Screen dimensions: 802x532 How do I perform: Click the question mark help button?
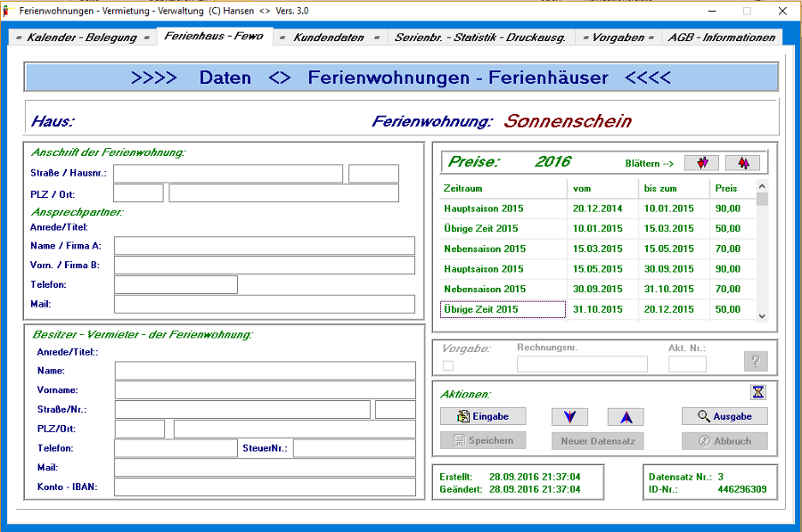[755, 361]
